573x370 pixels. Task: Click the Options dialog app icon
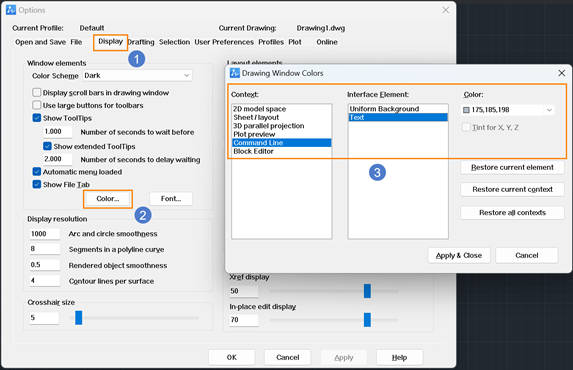pyautogui.click(x=11, y=10)
